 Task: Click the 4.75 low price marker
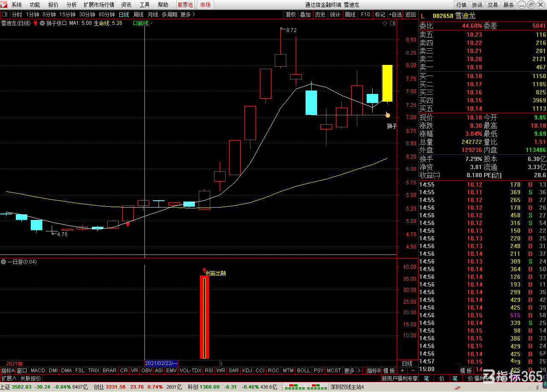click(59, 234)
